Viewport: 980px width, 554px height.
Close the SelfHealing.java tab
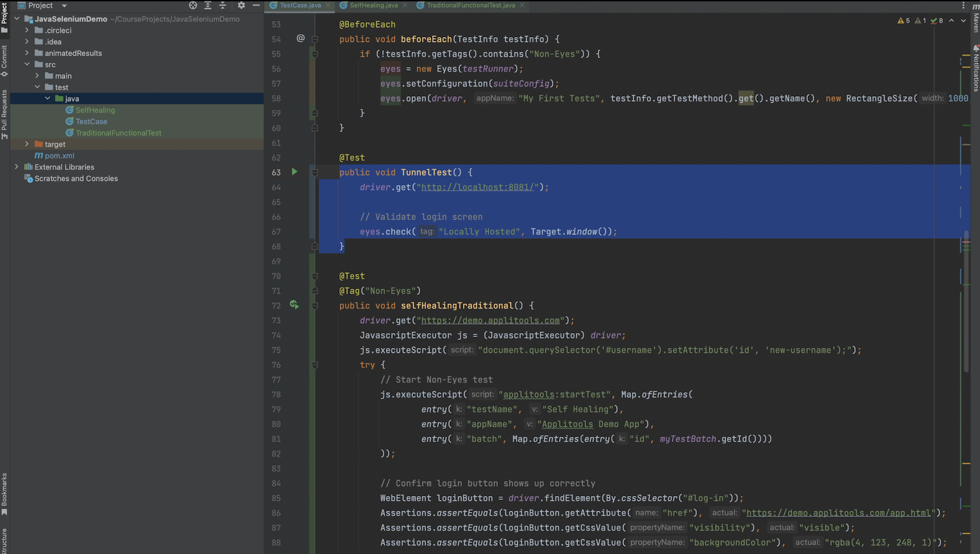(x=405, y=5)
